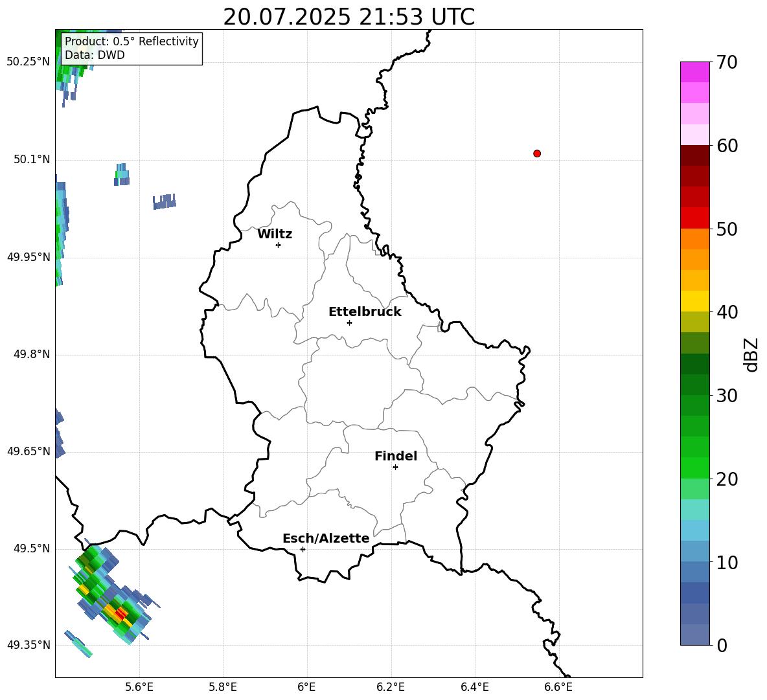Click the 49.65°N latitude label
The height and width of the screenshot is (700, 767).
coord(29,451)
